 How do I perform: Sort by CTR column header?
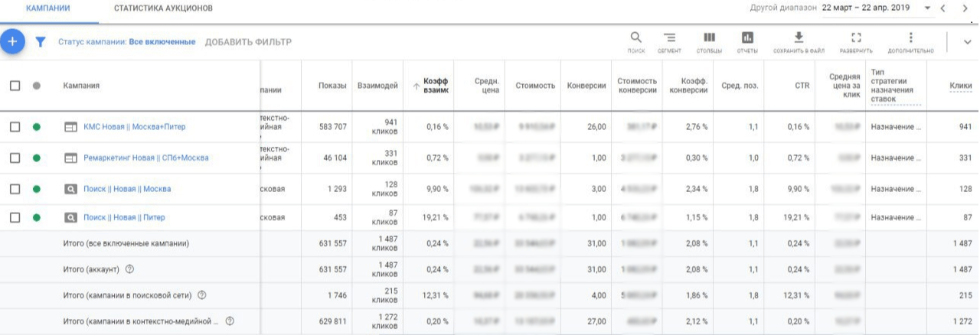pyautogui.click(x=802, y=86)
